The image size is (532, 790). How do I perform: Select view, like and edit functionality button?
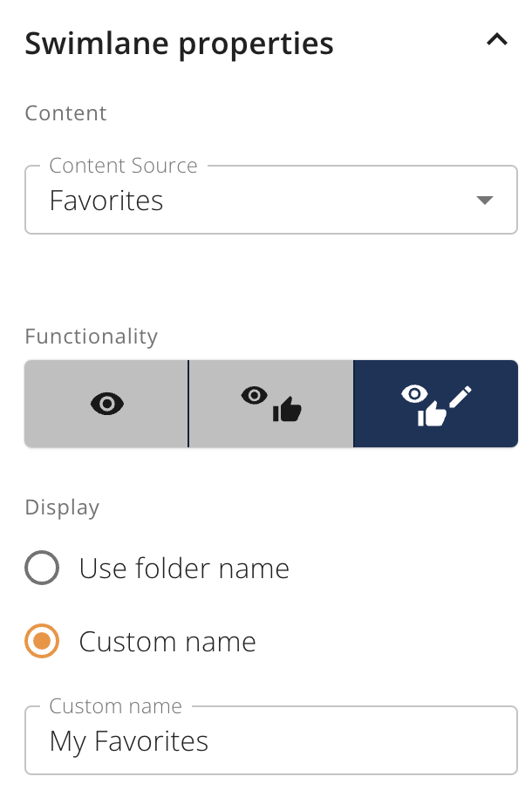tap(436, 404)
